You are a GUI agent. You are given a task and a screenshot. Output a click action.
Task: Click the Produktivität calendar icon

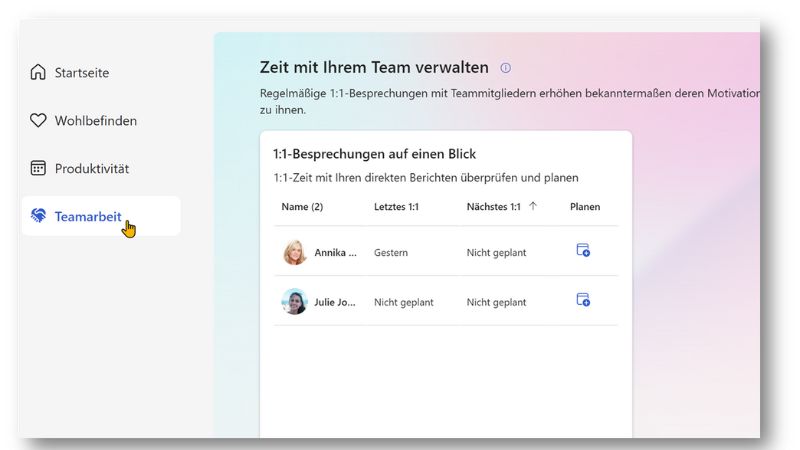[38, 168]
